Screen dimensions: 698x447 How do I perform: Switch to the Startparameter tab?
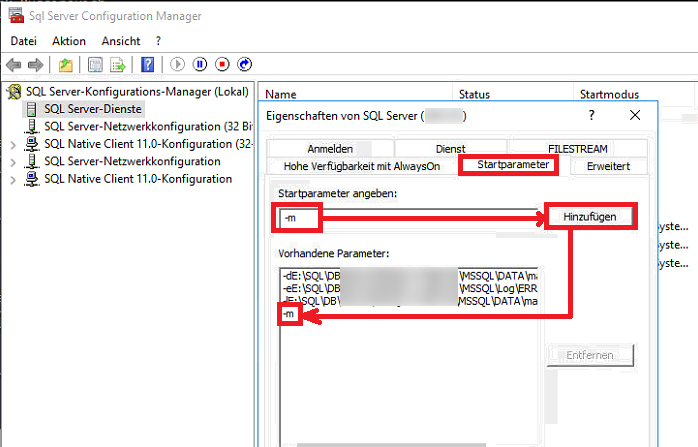coord(514,165)
